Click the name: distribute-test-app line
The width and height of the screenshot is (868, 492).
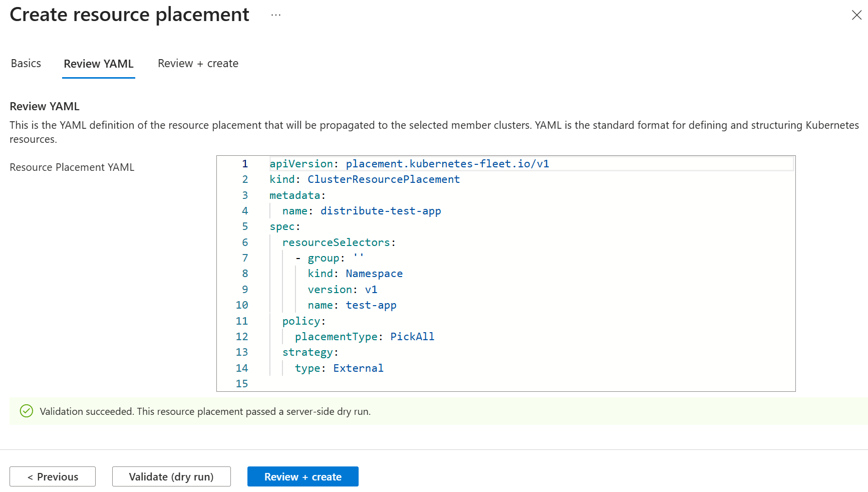tap(362, 211)
